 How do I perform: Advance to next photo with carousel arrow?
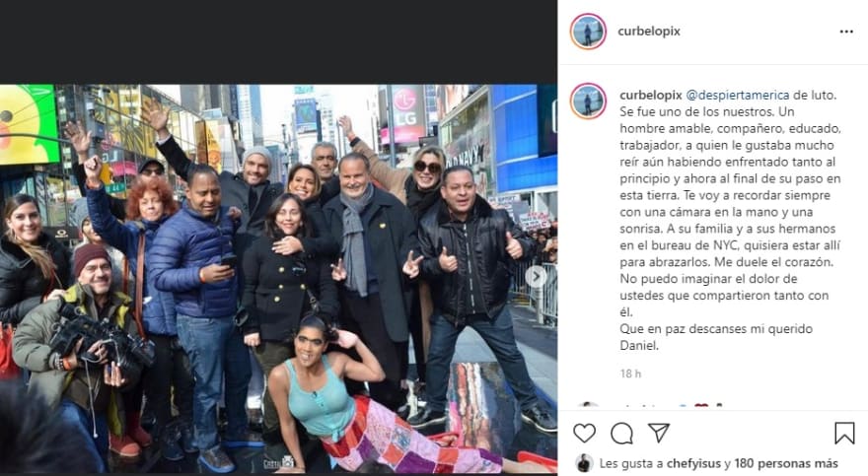click(x=536, y=276)
